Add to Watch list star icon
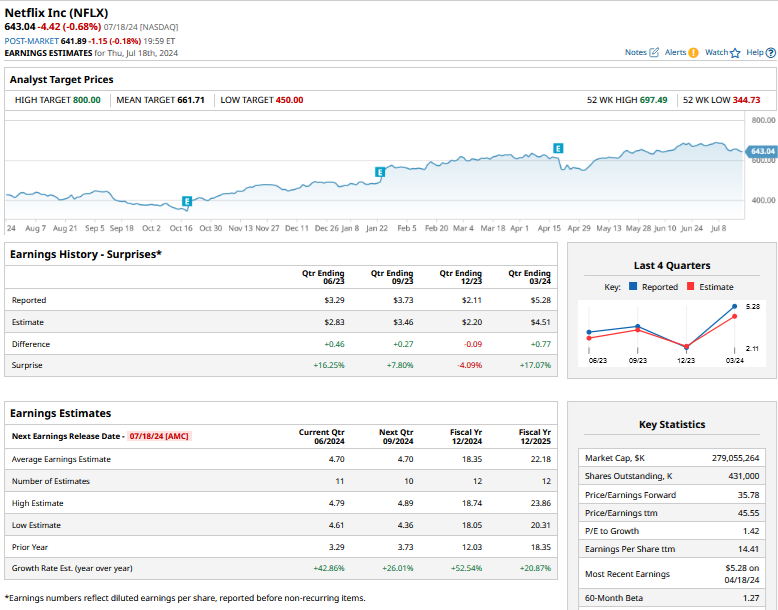 (x=735, y=52)
